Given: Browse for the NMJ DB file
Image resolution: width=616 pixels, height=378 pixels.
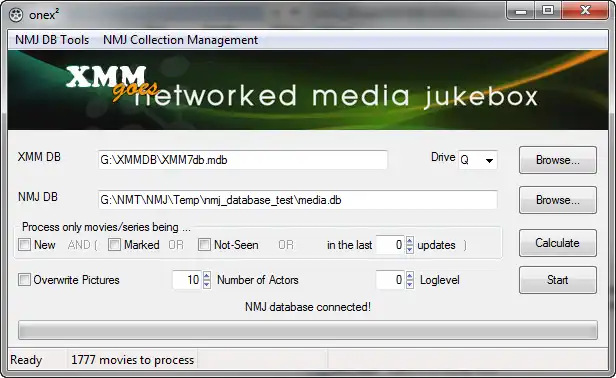Looking at the screenshot, I should click(x=557, y=200).
